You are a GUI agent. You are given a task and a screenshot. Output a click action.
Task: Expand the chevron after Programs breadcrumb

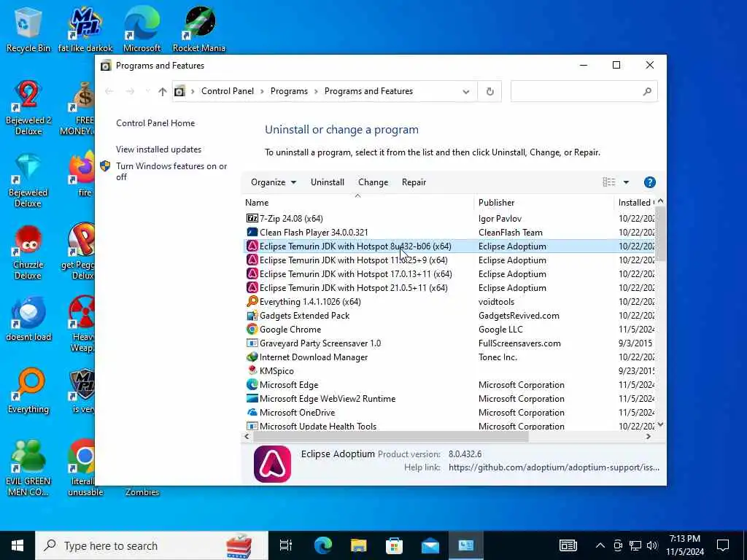[x=316, y=91]
